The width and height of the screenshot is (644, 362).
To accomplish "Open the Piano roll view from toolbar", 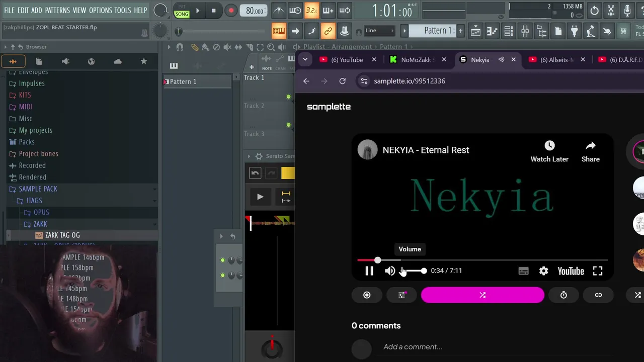I will pos(492,31).
